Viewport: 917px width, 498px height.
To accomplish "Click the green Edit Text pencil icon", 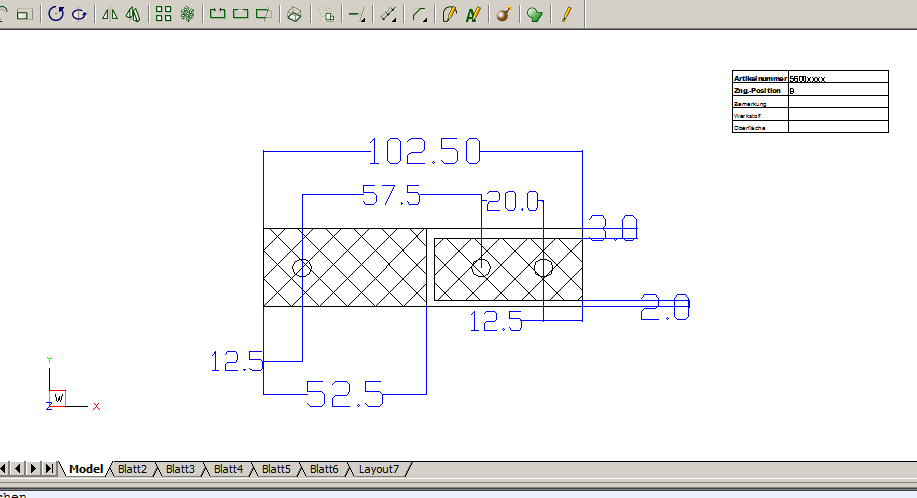I will [473, 14].
